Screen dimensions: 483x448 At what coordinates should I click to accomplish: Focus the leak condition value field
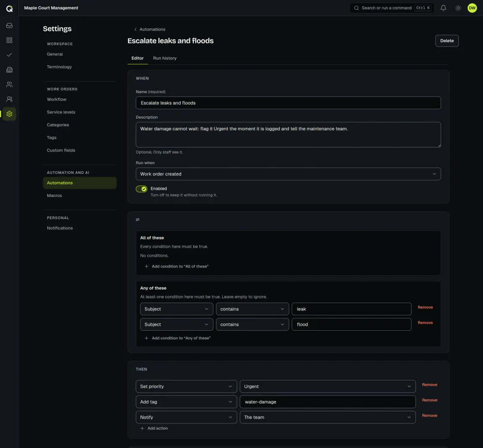352,309
